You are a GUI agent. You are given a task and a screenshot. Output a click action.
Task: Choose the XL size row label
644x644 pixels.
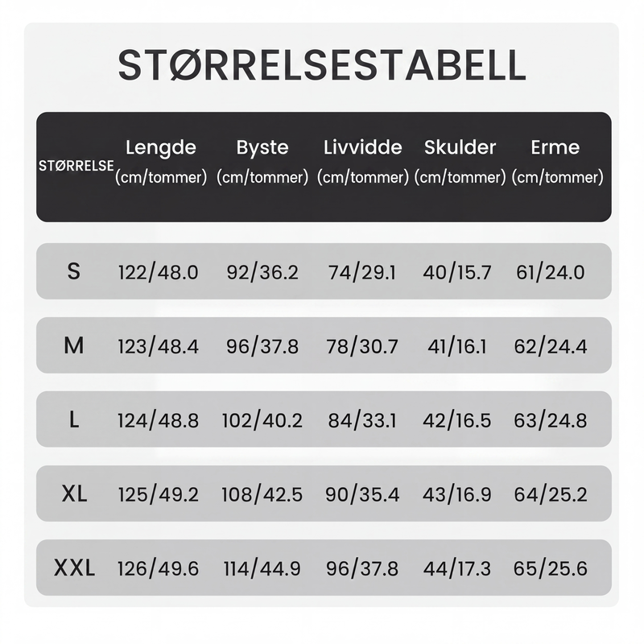[x=74, y=493]
